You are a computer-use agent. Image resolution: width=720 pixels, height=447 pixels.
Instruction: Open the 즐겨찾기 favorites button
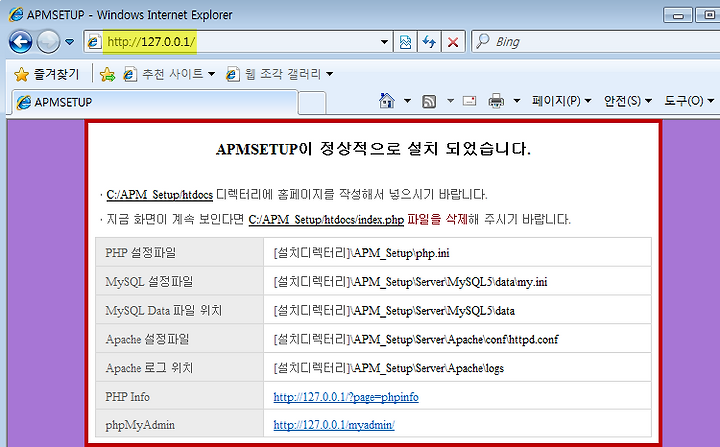pos(47,74)
